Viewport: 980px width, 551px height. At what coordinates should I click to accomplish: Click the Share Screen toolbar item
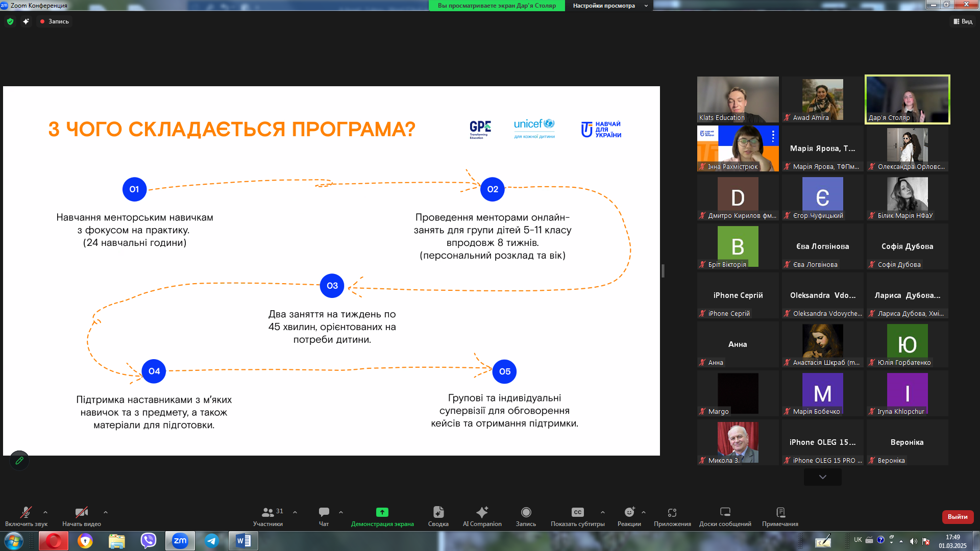pos(382,516)
